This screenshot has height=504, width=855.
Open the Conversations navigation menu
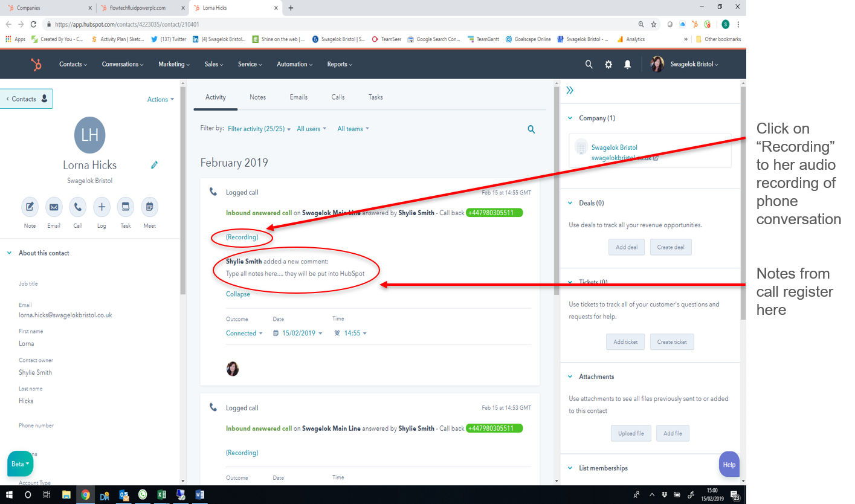(x=123, y=64)
